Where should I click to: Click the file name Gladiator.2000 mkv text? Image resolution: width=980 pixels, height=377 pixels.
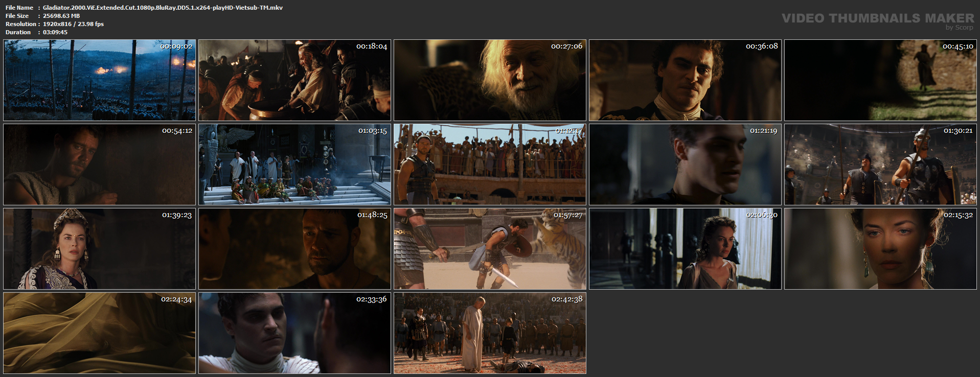tap(163, 8)
